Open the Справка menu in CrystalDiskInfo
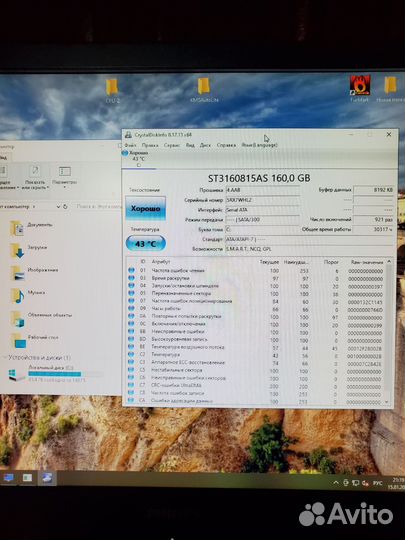The width and height of the screenshot is (405, 540). click(226, 145)
